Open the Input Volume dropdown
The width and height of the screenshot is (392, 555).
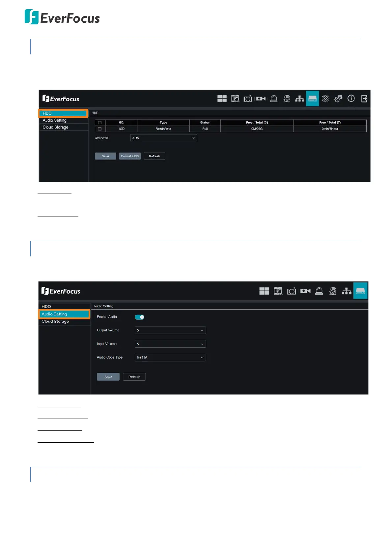pos(170,344)
